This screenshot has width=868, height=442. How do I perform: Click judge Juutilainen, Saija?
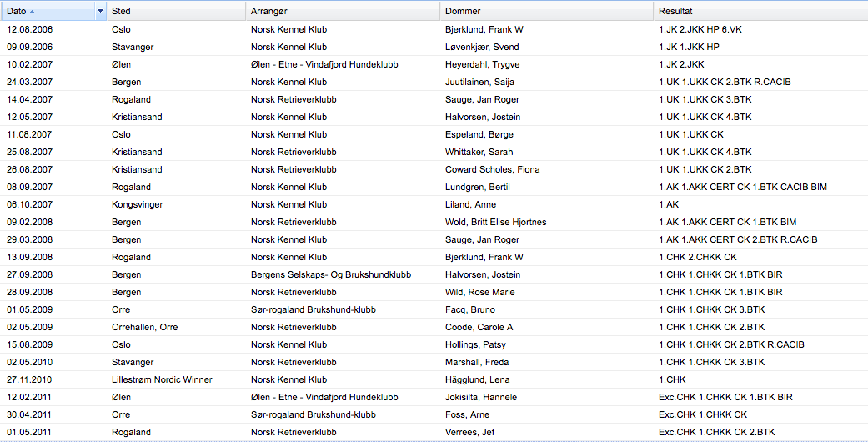point(479,82)
